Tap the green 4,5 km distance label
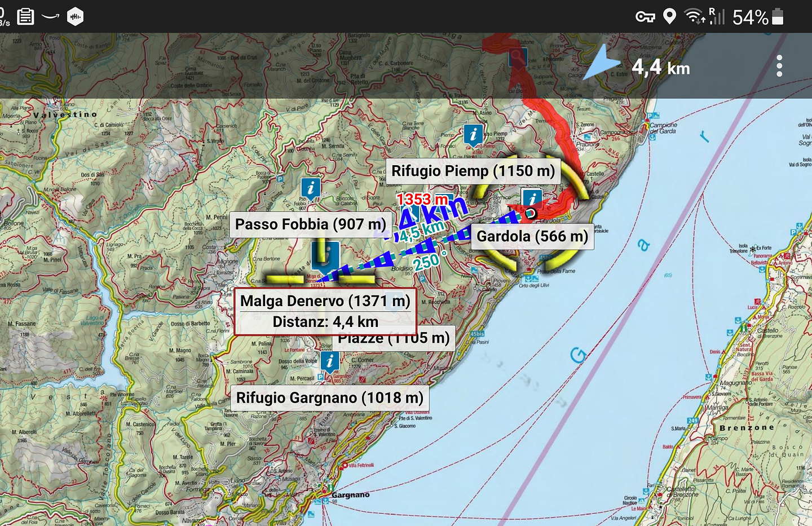 pos(422,230)
